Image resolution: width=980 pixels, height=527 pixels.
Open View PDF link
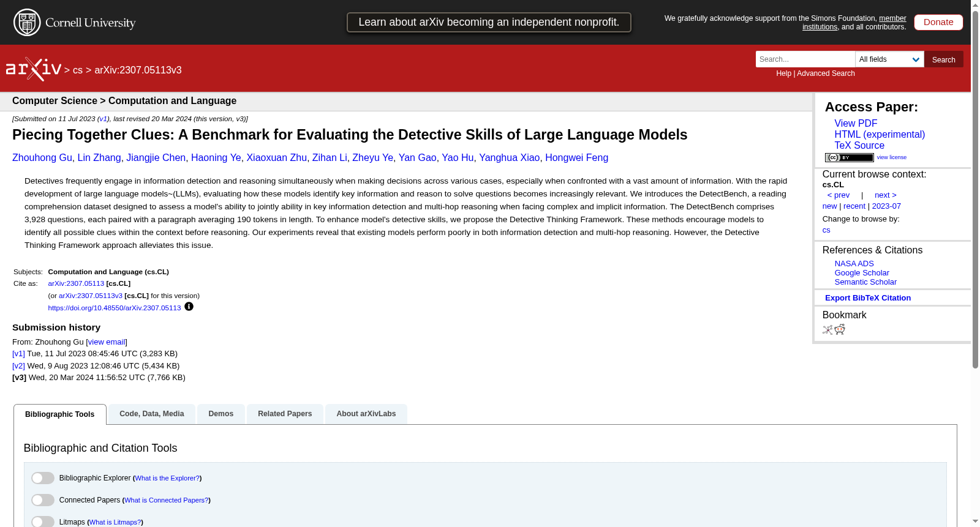coord(856,124)
